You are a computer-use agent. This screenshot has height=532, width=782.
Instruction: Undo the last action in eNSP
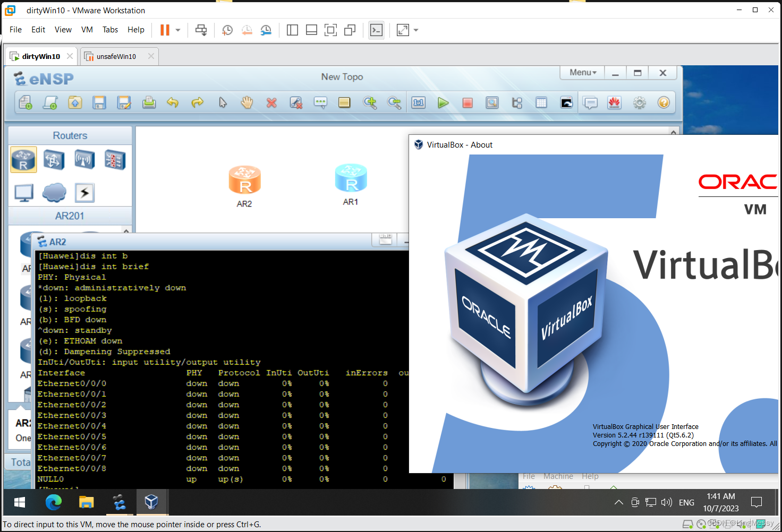click(x=173, y=102)
